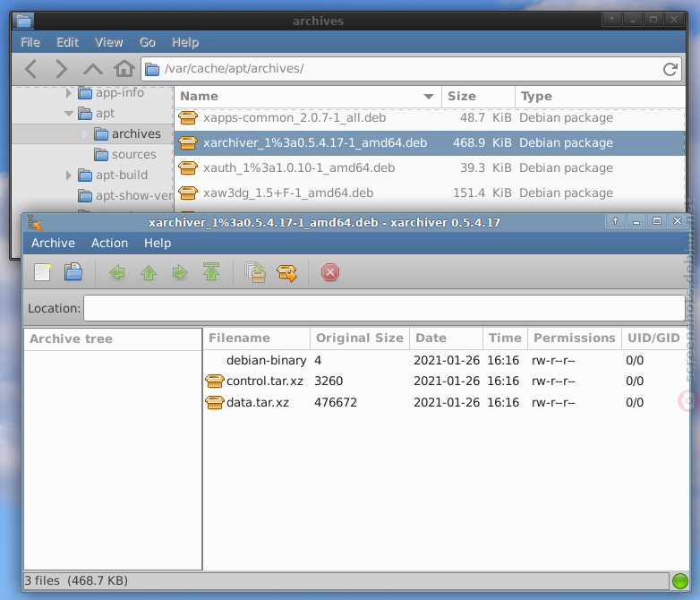700x600 pixels.
Task: Expand the apt-build tree folder
Action: click(69, 176)
